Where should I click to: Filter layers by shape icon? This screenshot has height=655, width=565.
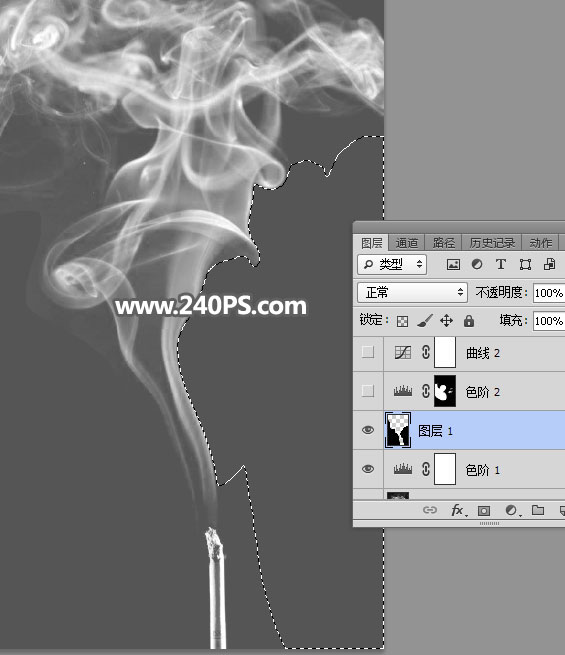point(525,264)
